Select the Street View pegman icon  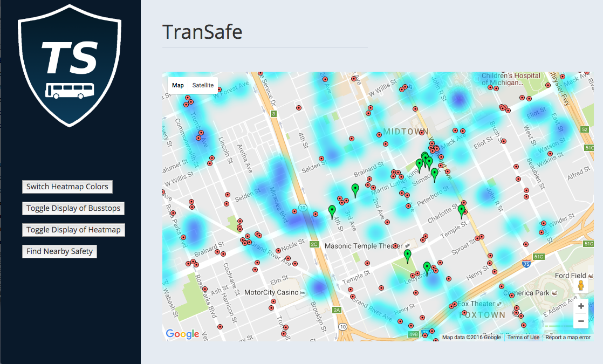[x=581, y=286]
